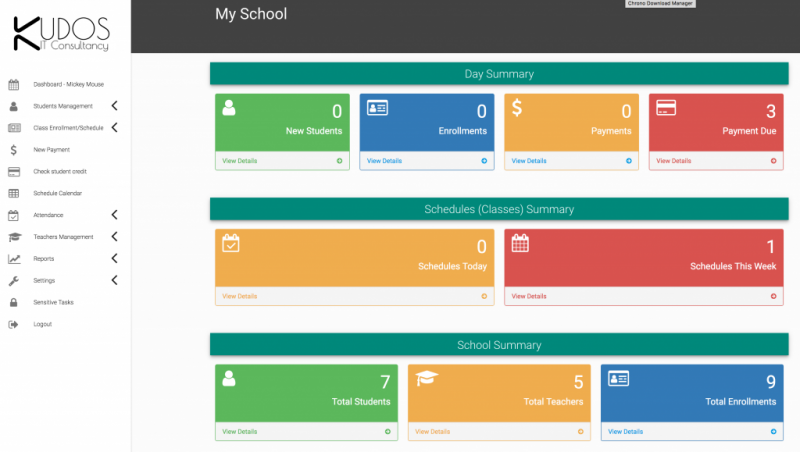
Task: Click the Students Management person icon
Action: click(x=14, y=106)
